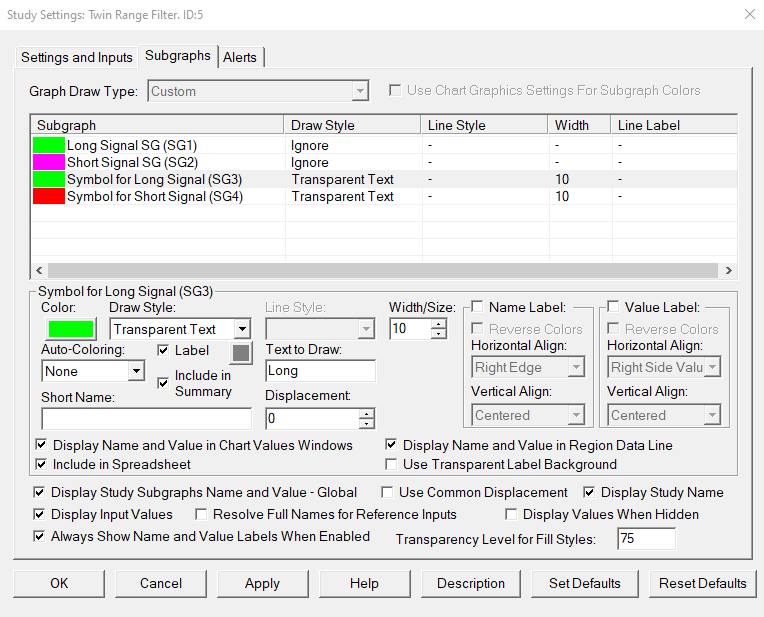Switch to Settings and Inputs tab
Screen dimensions: 764x617
pos(77,57)
